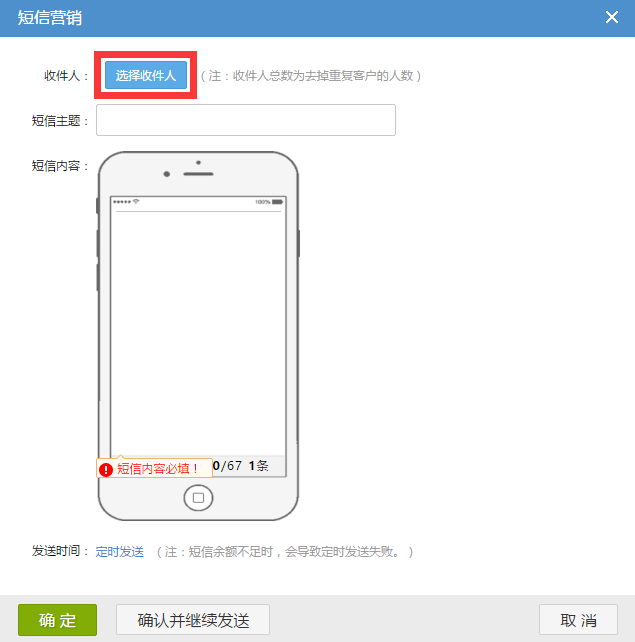Click the phone mockup speaker slot
This screenshot has height=642, width=635.
click(198, 174)
